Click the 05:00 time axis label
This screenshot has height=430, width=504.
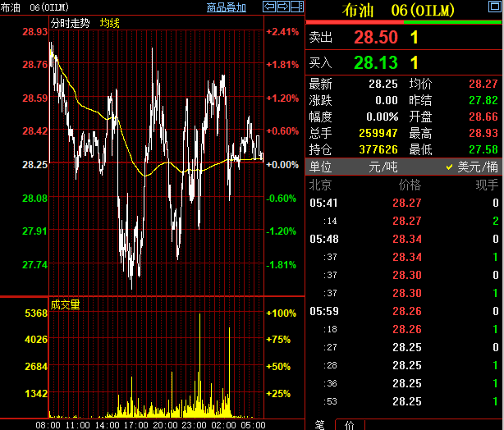253,425
